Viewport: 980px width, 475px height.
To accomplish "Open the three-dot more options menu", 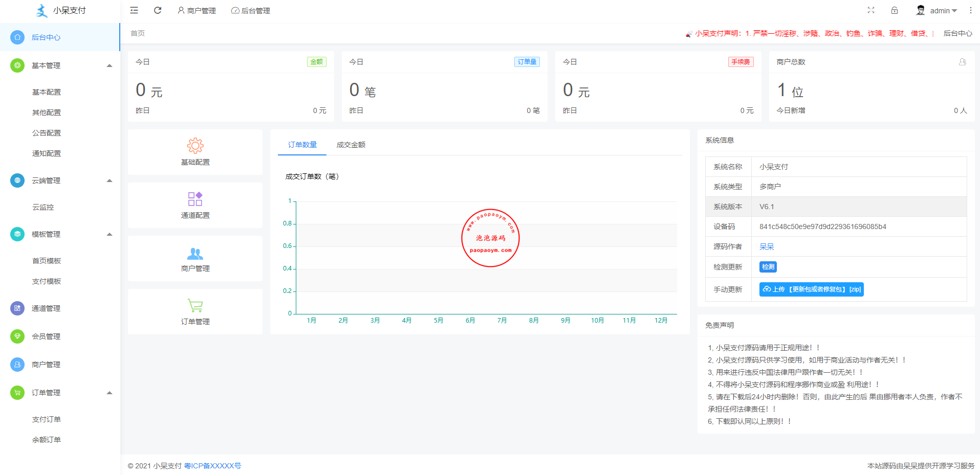I will (970, 10).
